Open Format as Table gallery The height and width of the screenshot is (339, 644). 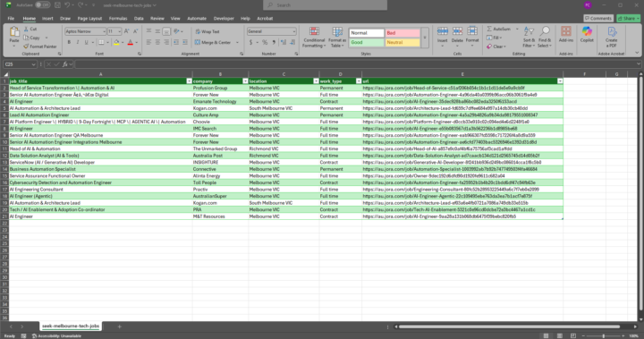point(337,38)
